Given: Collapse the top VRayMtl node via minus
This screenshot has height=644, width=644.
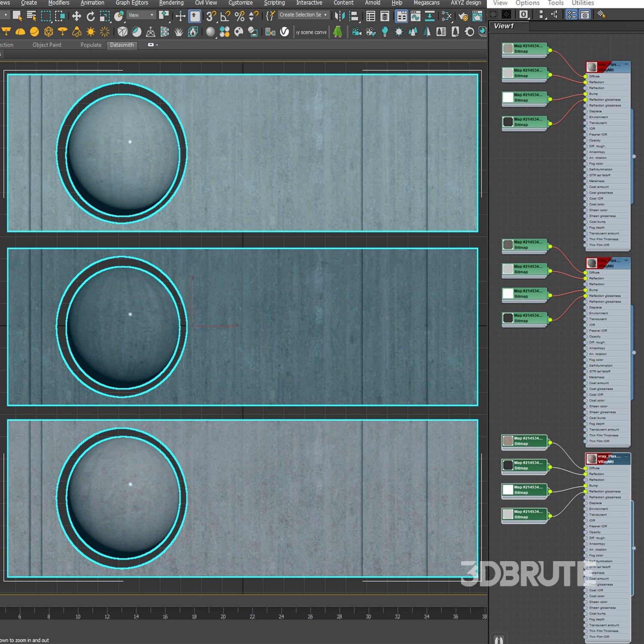Looking at the screenshot, I should [626, 64].
